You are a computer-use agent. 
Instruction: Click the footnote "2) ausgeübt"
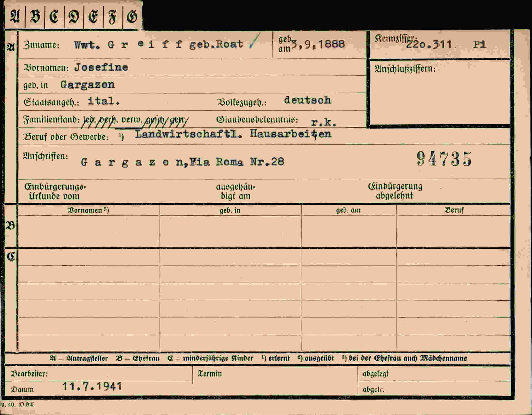pyautogui.click(x=316, y=358)
